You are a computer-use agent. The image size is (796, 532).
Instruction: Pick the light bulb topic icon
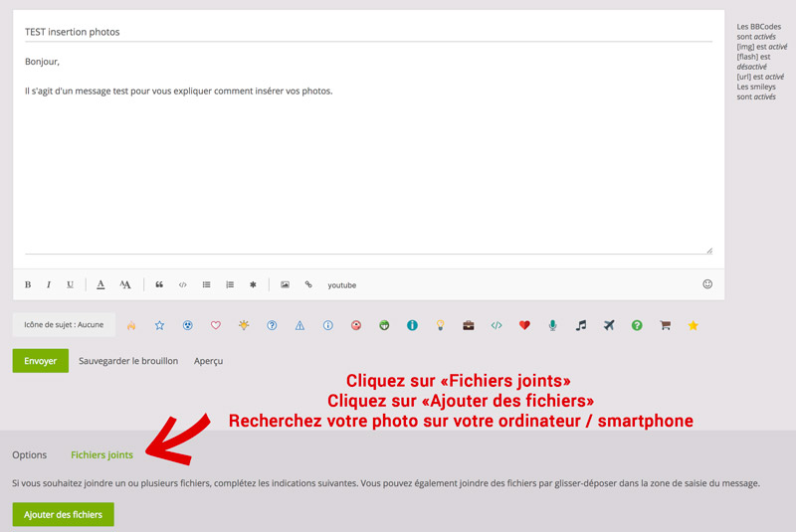coord(441,325)
